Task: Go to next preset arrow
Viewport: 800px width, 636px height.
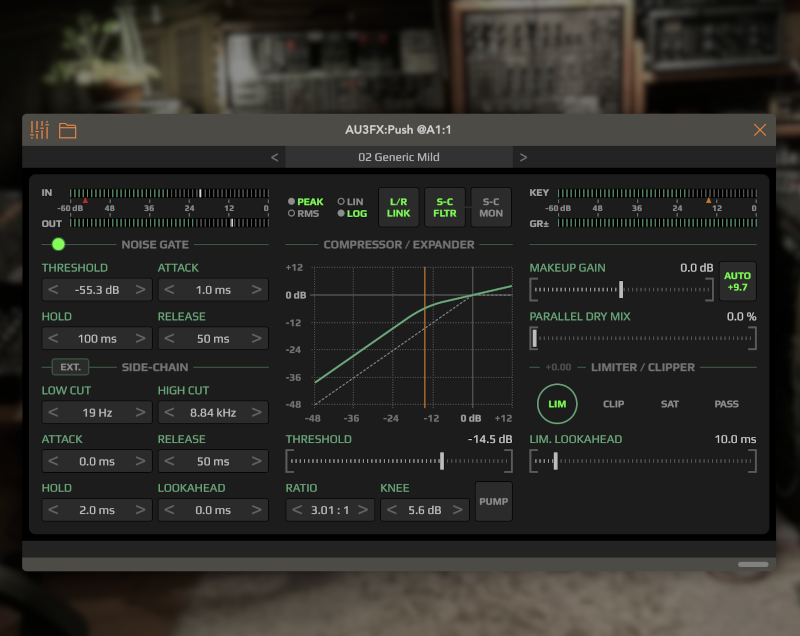Action: click(523, 157)
